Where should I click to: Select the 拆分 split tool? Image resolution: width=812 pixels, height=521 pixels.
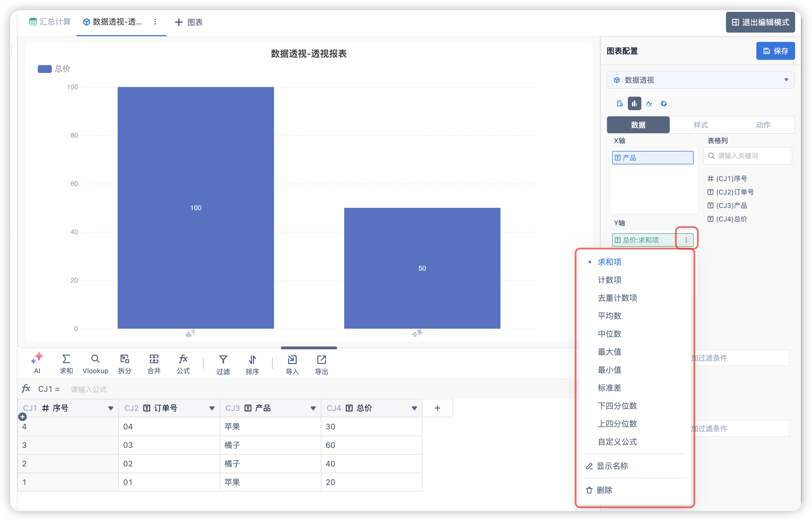coord(125,363)
